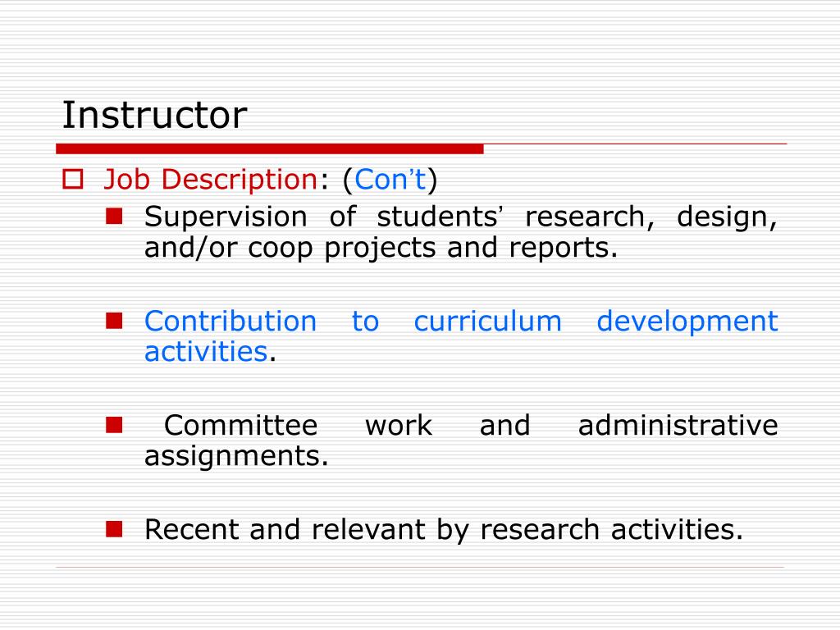Viewport: 840px width, 630px height.
Task: Click the red bullet beside Committee work
Action: [114, 425]
